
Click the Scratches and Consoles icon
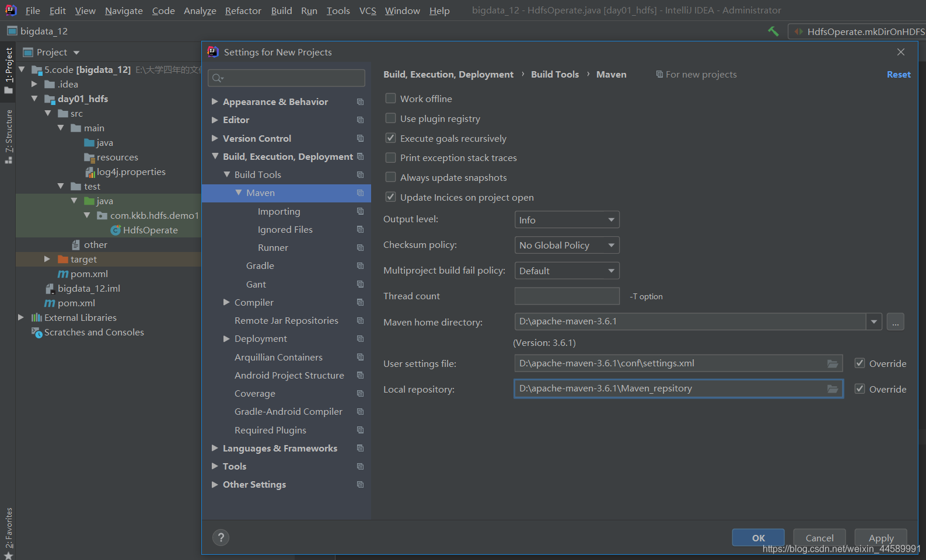[37, 332]
